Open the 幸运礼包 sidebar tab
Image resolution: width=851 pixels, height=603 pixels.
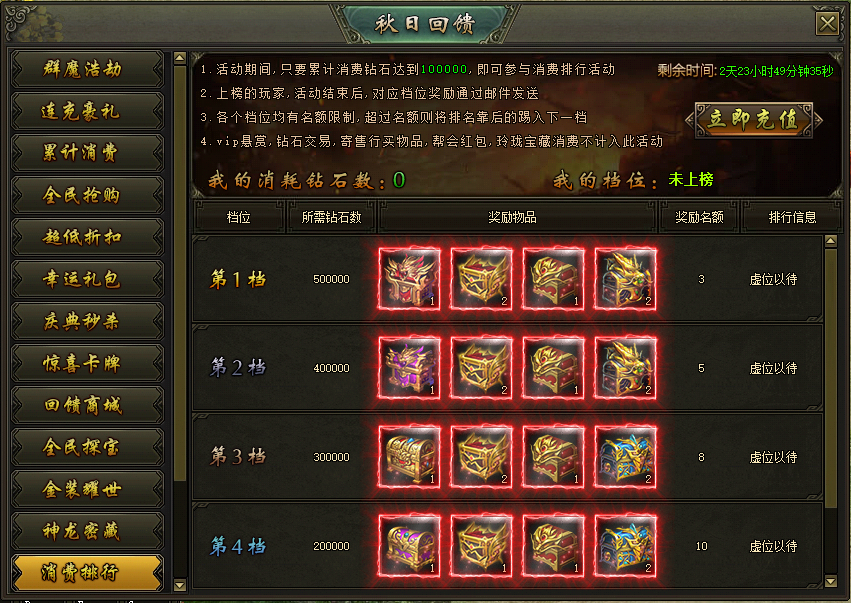(x=87, y=280)
